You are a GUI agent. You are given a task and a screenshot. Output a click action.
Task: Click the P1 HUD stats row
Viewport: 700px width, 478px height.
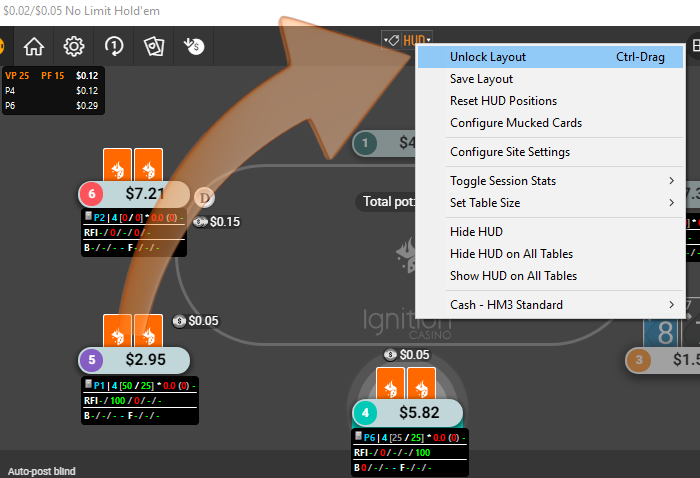(140, 385)
